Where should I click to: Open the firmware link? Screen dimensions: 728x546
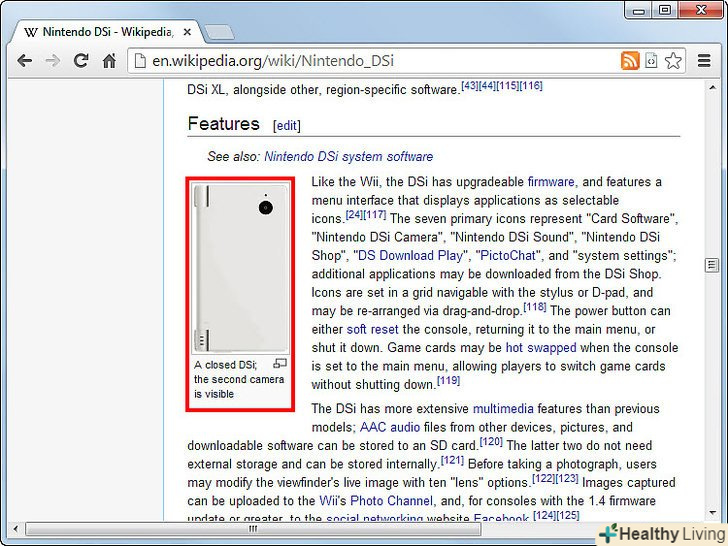(551, 182)
